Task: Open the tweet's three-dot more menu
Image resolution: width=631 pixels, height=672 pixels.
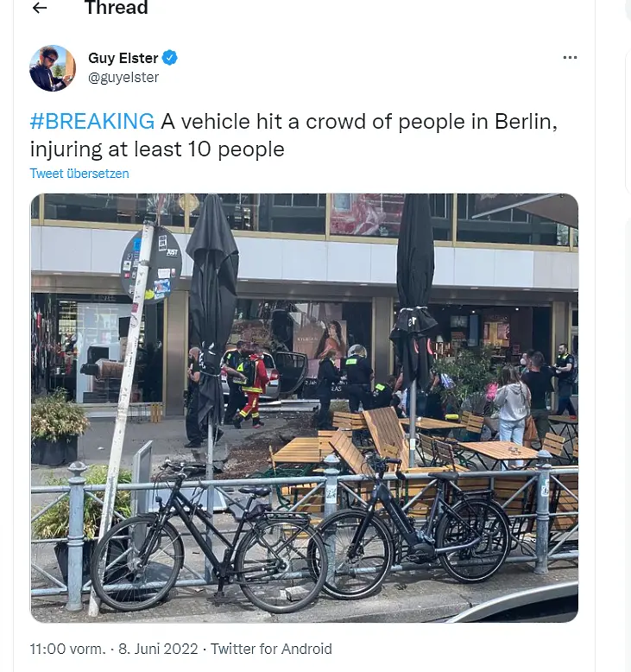Action: tap(570, 58)
